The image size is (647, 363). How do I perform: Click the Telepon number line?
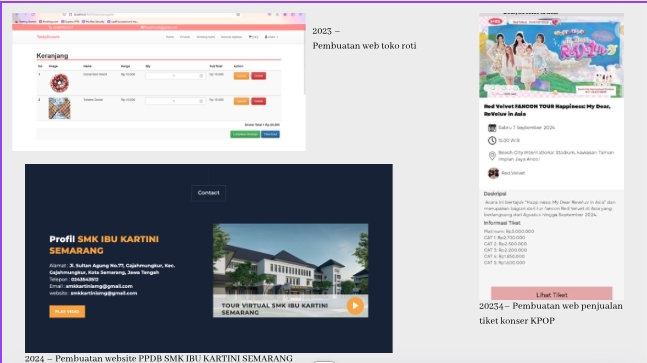[74, 279]
